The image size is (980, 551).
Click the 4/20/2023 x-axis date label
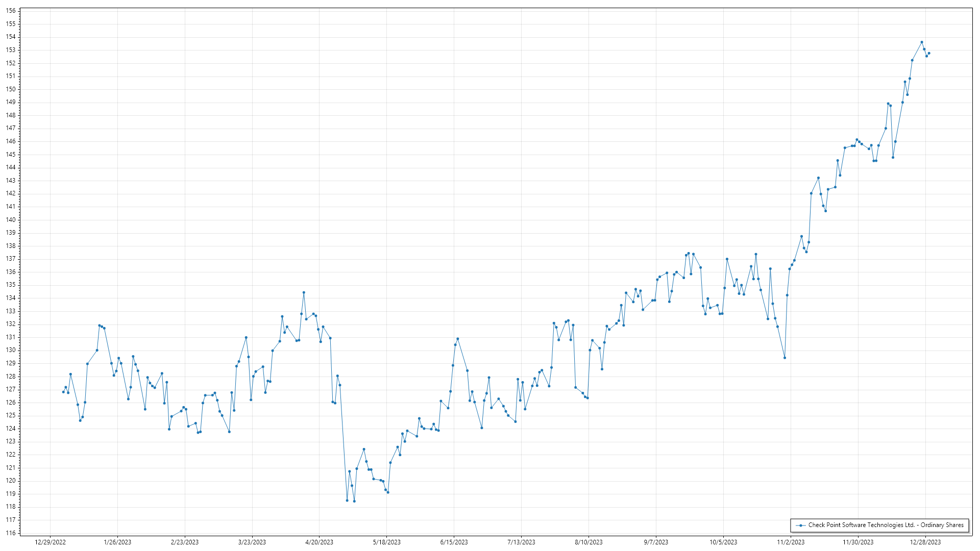click(x=319, y=542)
